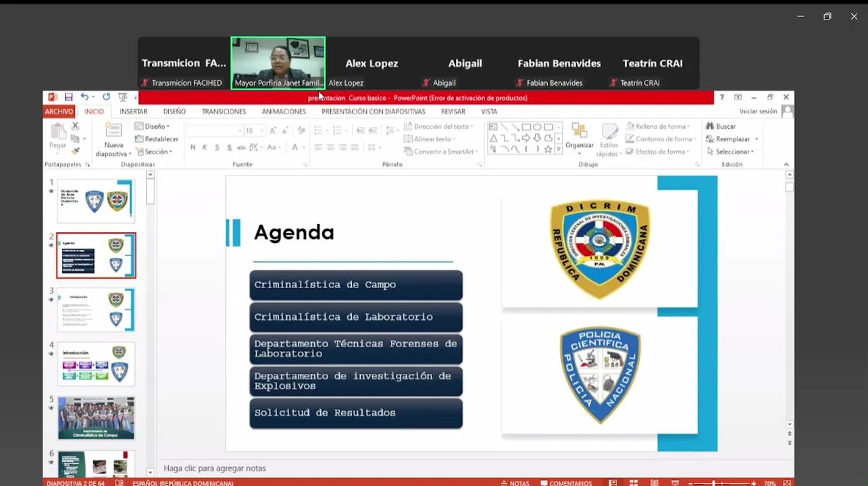Click the Redo/Repeat icon
The height and width of the screenshot is (486, 868).
[x=106, y=97]
